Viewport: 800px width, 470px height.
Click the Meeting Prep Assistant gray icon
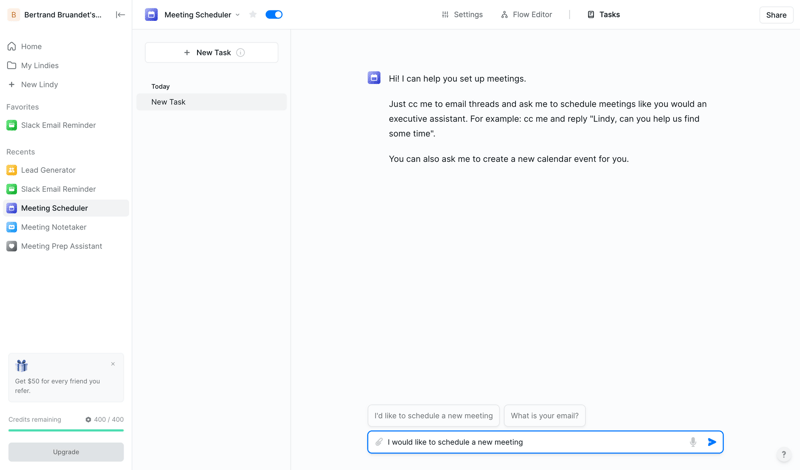(11, 246)
